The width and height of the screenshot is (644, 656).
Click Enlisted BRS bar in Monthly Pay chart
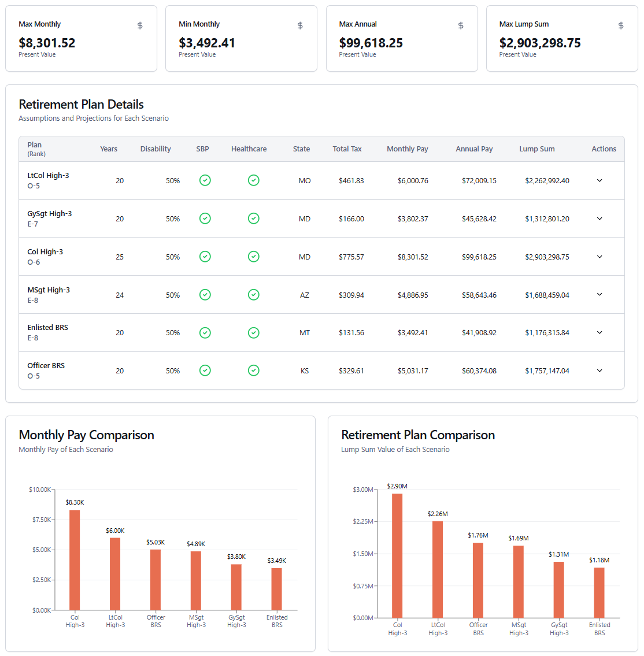pyautogui.click(x=276, y=589)
